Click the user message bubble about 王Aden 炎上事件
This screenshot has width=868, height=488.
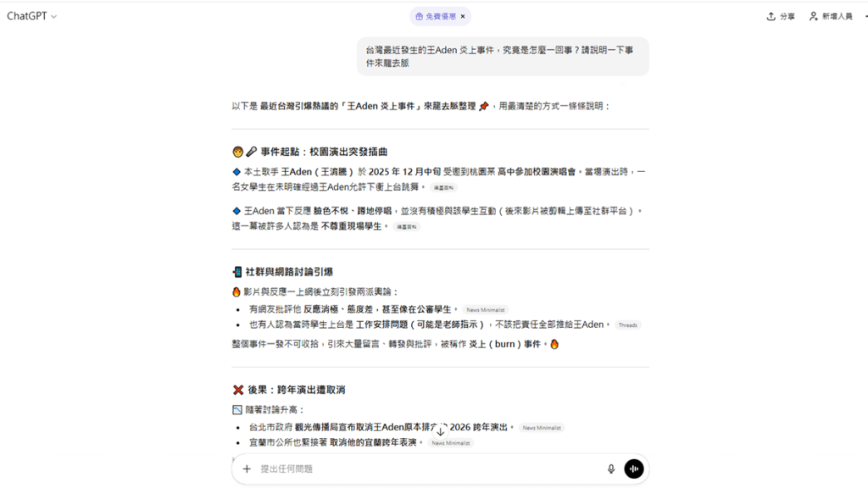coord(503,56)
